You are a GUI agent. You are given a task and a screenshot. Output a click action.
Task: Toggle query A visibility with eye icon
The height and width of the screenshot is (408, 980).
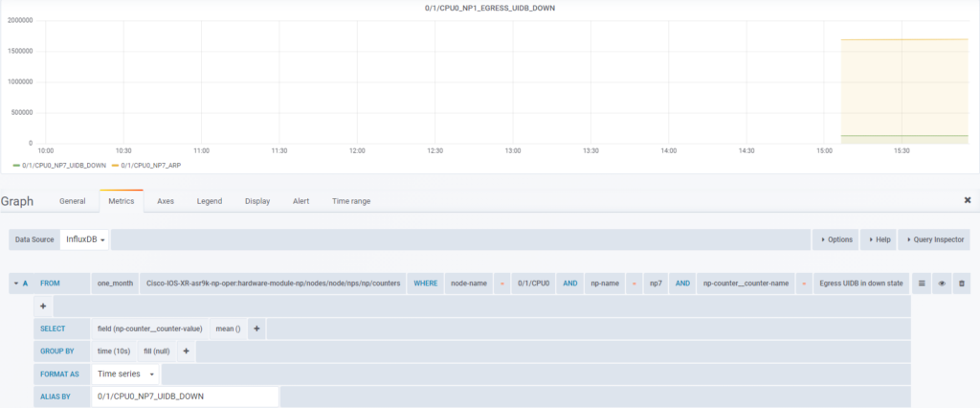point(942,283)
